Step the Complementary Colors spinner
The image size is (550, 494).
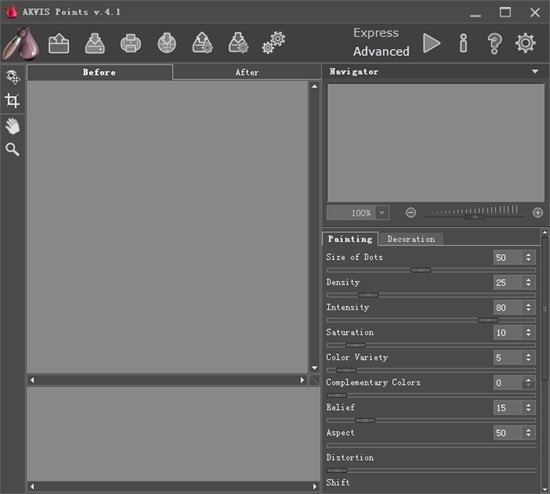(528, 383)
